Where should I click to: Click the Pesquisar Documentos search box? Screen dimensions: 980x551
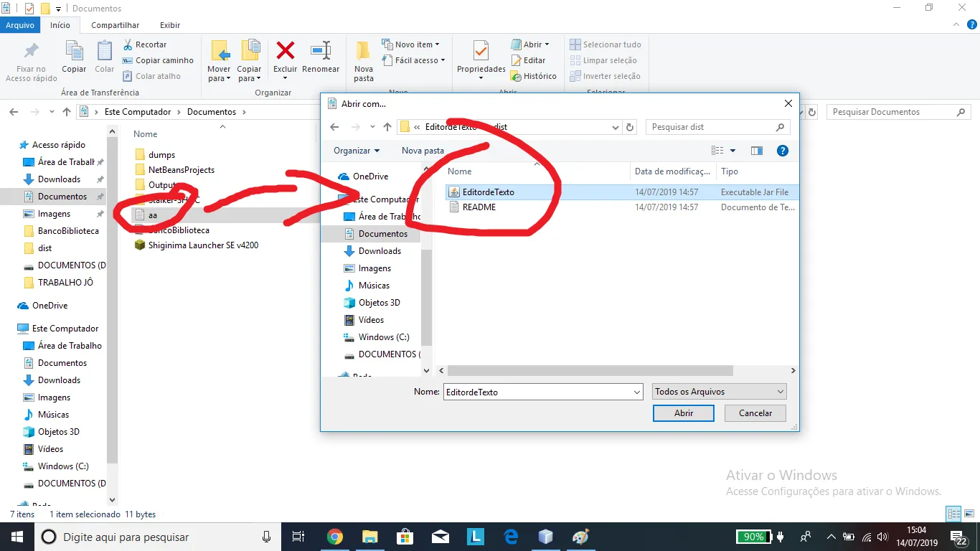point(898,112)
